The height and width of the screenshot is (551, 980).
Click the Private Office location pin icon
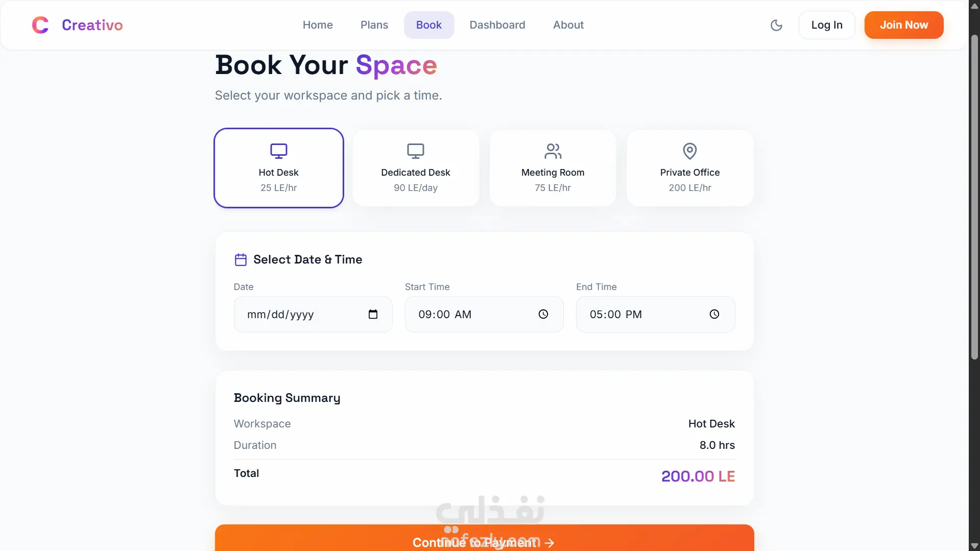click(690, 151)
